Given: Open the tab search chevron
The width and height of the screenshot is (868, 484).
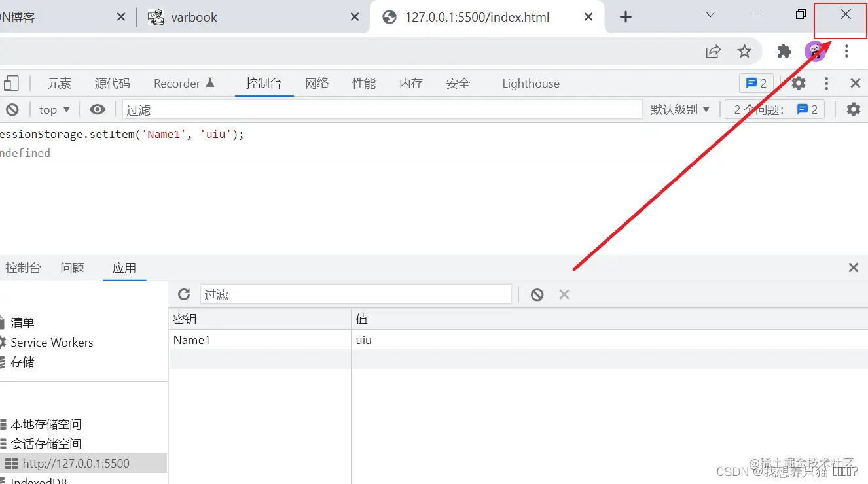Looking at the screenshot, I should [710, 14].
